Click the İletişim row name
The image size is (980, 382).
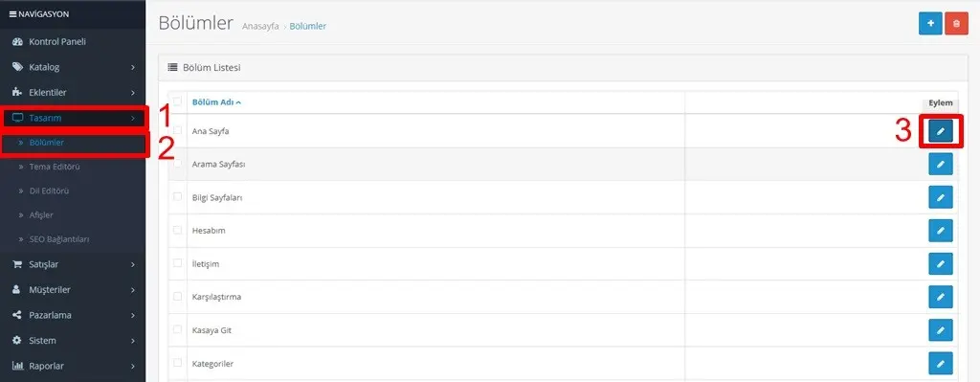[x=206, y=264]
